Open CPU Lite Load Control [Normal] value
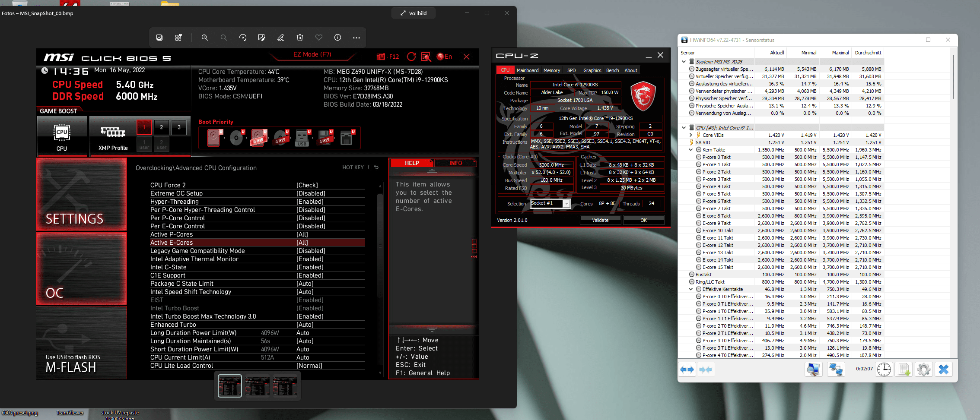Viewport: 980px width, 420px height. [309, 366]
